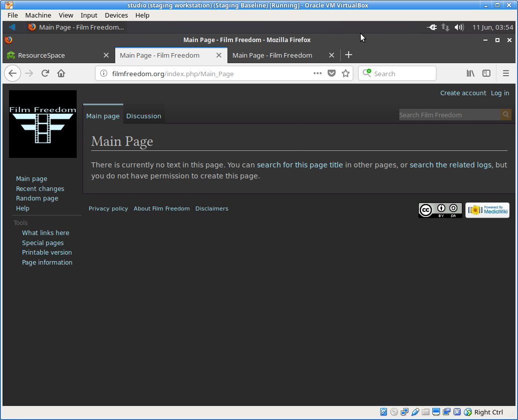Image resolution: width=518 pixels, height=420 pixels.
Task: Open a new tab with plus button
Action: pos(349,55)
